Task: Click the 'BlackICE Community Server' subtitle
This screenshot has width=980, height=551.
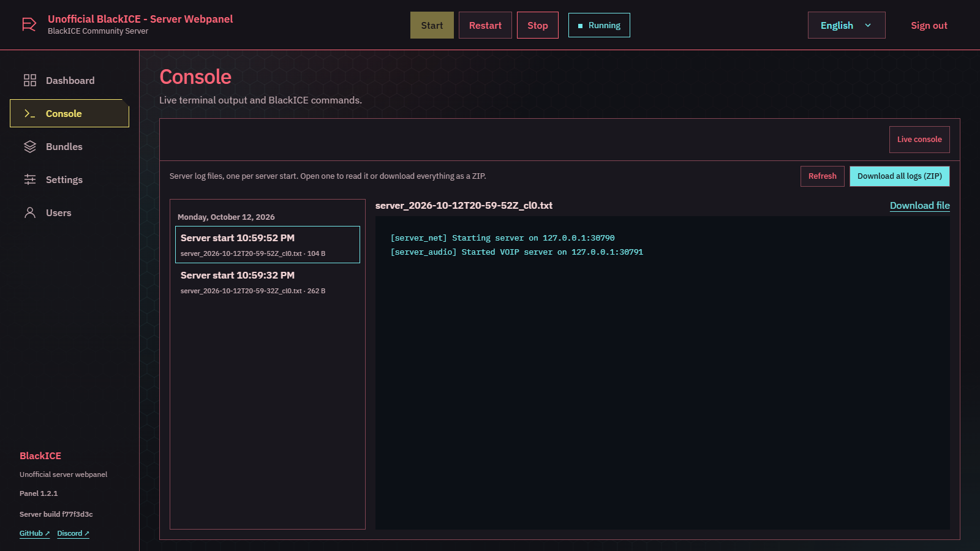Action: click(x=98, y=31)
